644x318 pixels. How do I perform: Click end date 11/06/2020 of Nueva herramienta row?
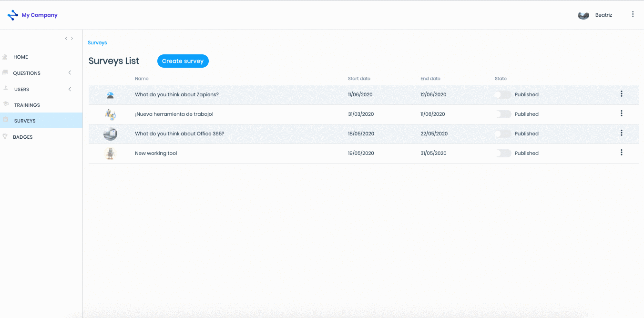pos(432,114)
